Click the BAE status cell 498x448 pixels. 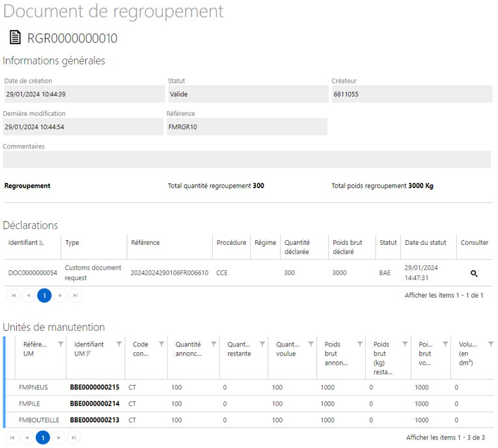pos(385,273)
